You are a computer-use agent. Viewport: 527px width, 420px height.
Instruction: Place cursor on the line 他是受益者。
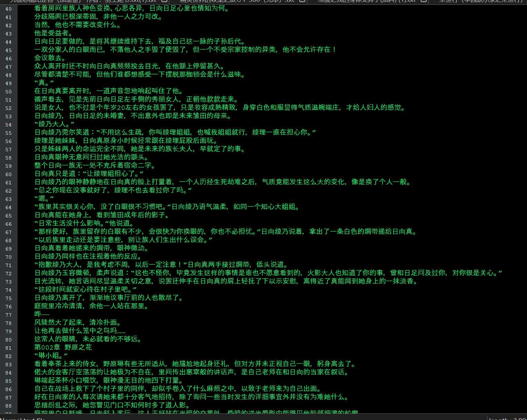coord(53,33)
